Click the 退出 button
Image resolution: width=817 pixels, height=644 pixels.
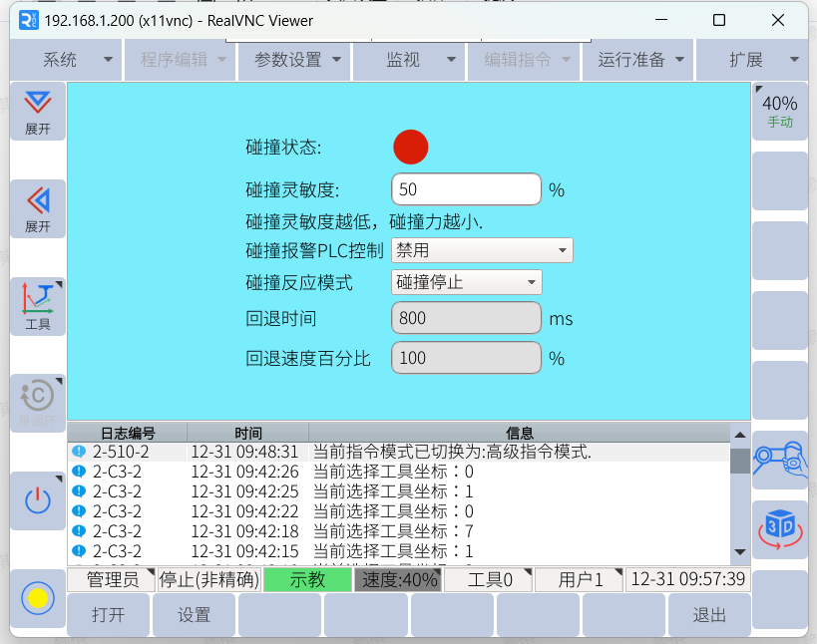[x=709, y=615]
